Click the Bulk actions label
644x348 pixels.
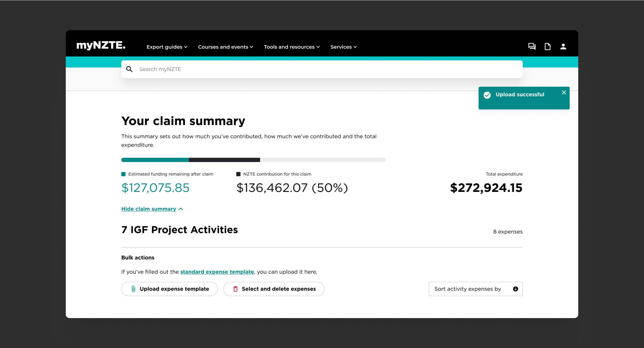pyautogui.click(x=138, y=258)
